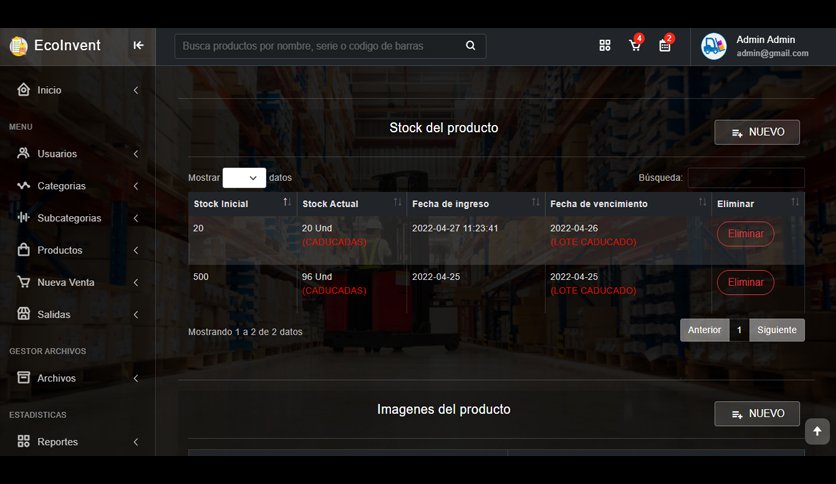Click NUEVO button in Imagenes del producto
The height and width of the screenshot is (484, 836).
point(757,414)
